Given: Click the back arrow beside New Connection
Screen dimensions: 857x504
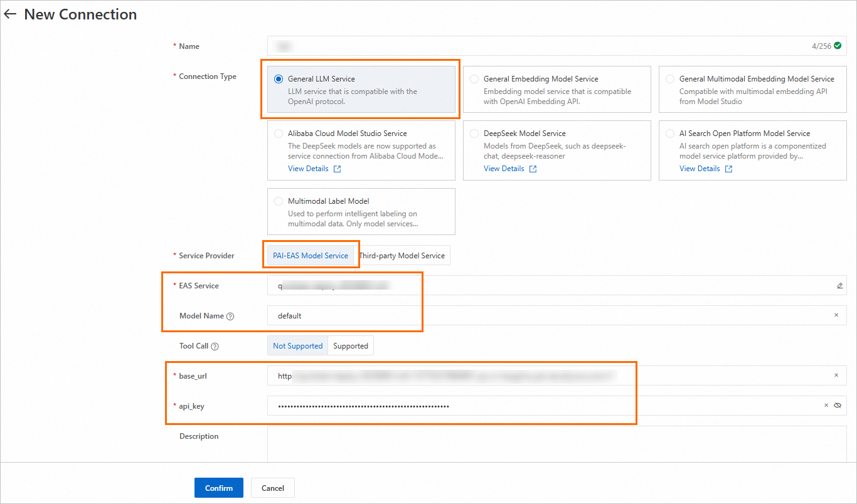Looking at the screenshot, I should pos(10,14).
